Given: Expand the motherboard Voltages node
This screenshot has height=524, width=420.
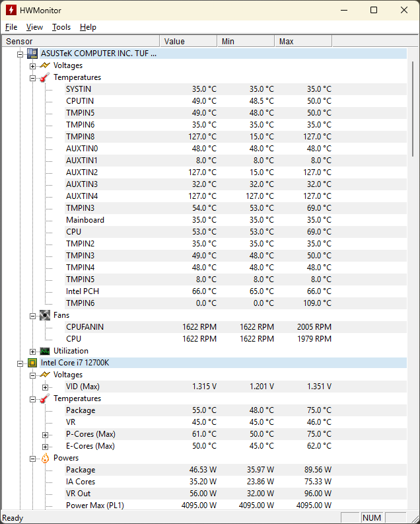Looking at the screenshot, I should pyautogui.click(x=32, y=66).
